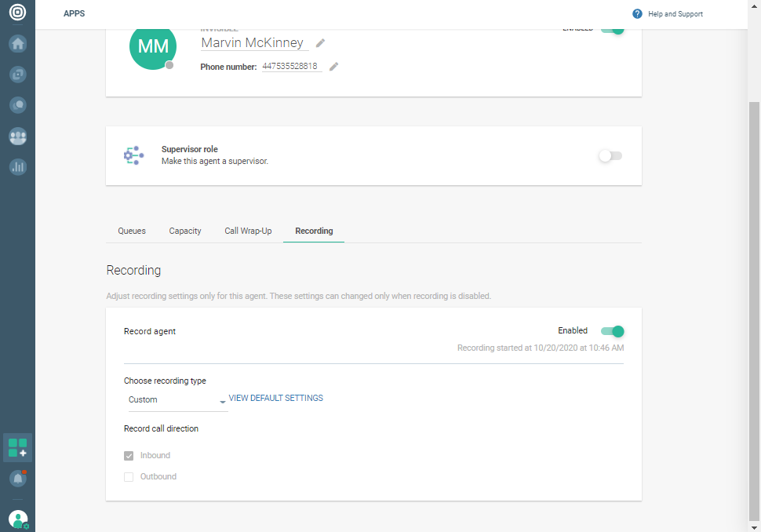This screenshot has height=532, width=761.
Task: Click VIEW DEFAULT SETTINGS link
Action: [x=276, y=399]
